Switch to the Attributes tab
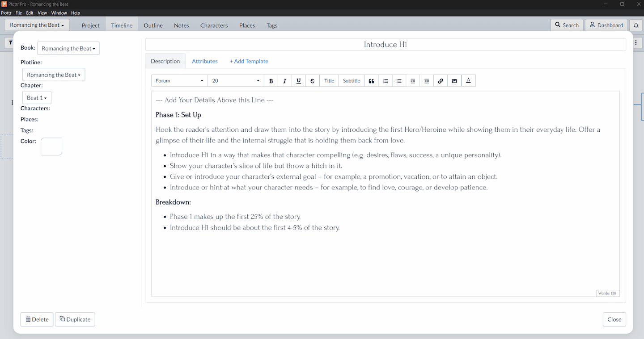644x339 pixels. (205, 61)
